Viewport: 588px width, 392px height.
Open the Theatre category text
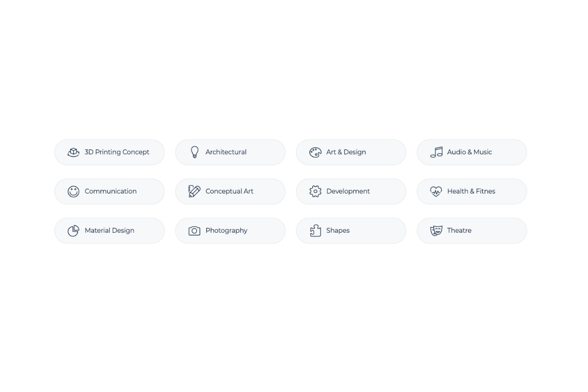click(459, 230)
